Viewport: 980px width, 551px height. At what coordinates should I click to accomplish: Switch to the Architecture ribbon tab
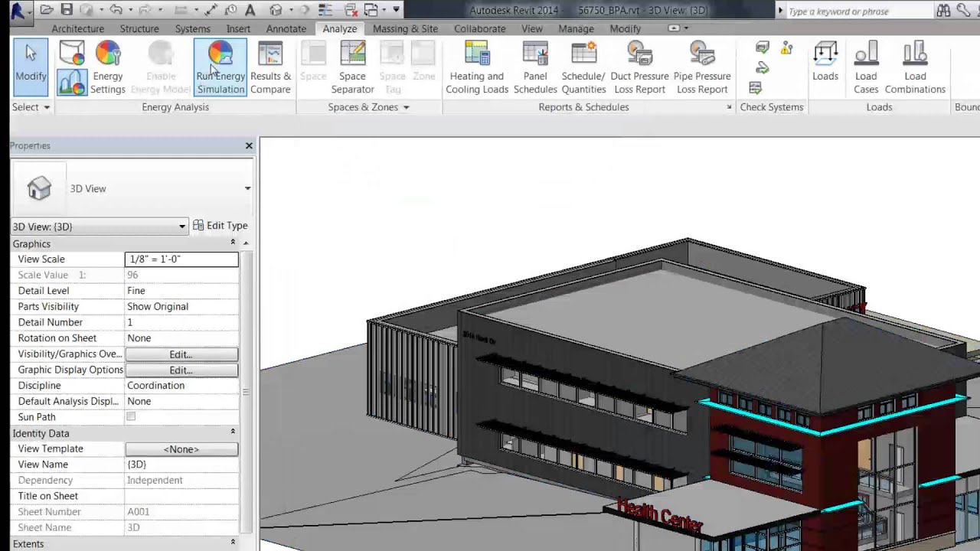[x=77, y=28]
